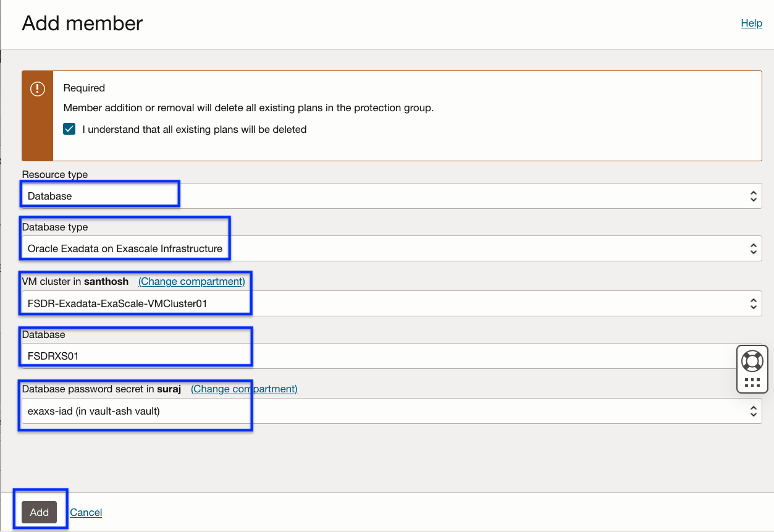Click the warning exclamation icon

pos(38,89)
